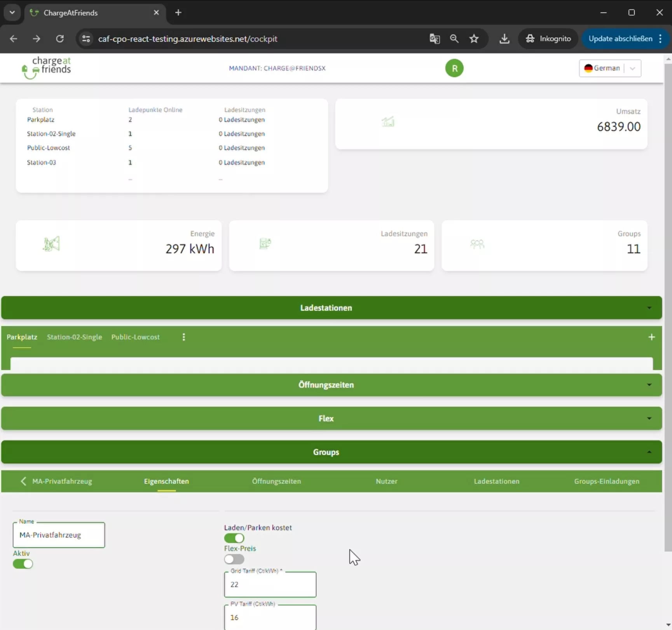This screenshot has width=672, height=630.
Task: Click the browser translate page icon
Action: pos(435,39)
